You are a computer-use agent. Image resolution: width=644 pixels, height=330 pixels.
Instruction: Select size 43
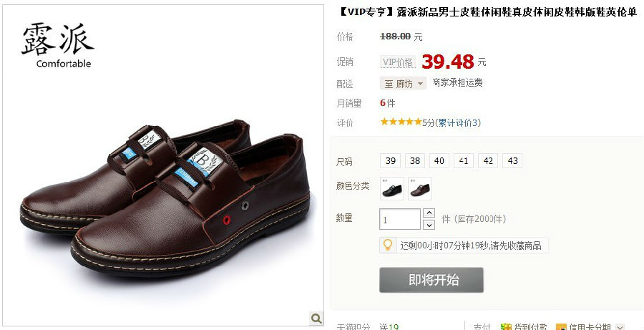[512, 160]
